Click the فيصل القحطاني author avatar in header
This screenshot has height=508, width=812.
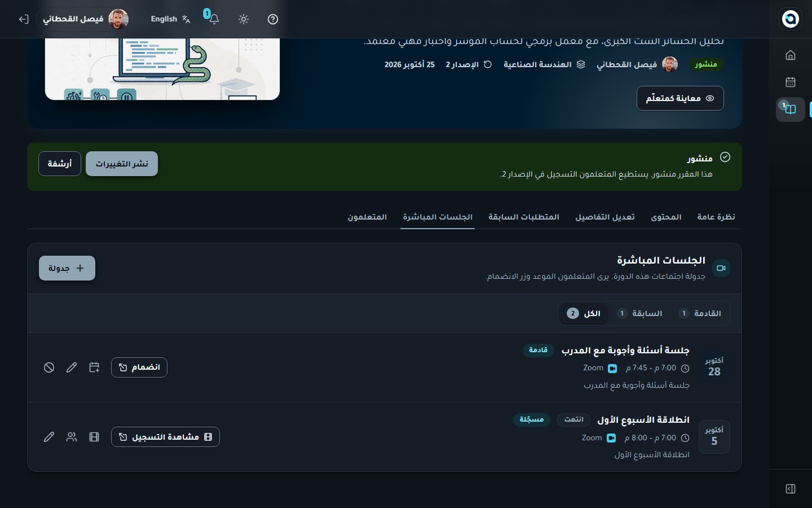click(670, 64)
